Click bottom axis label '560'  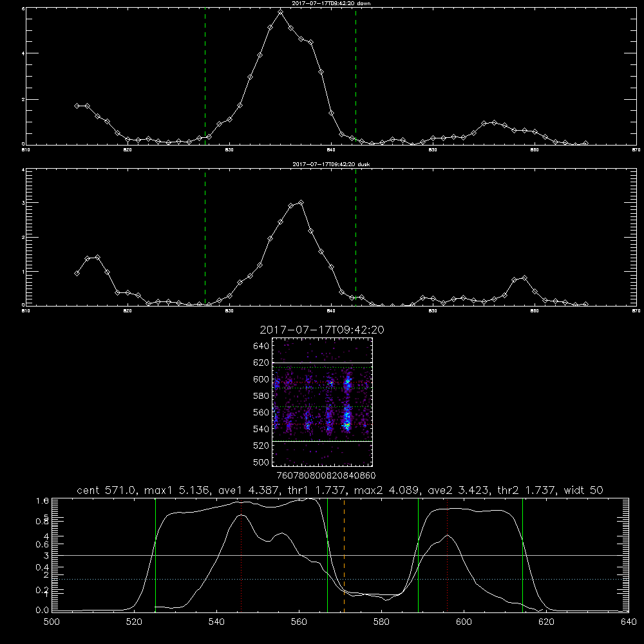coord(299,622)
